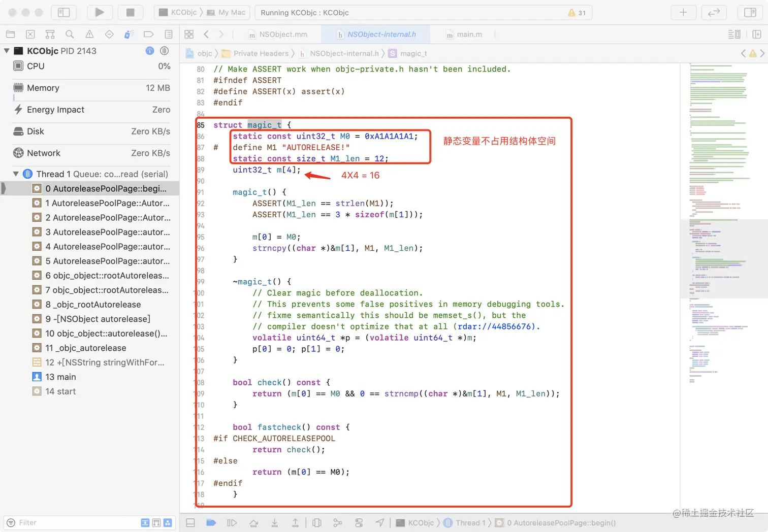768x532 pixels.
Task: Open the Test navigator diamond tab
Action: (x=109, y=35)
